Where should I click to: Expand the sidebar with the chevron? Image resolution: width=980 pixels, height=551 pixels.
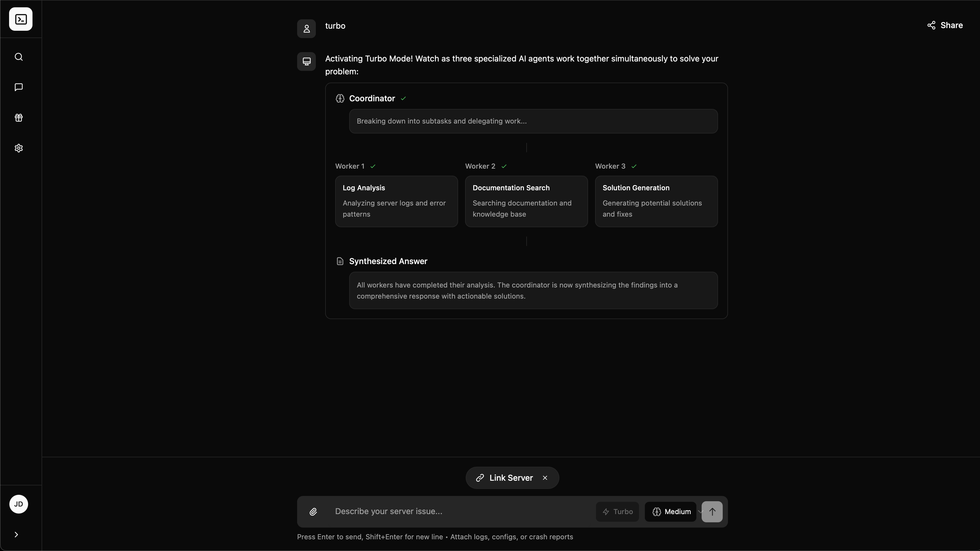point(16,535)
